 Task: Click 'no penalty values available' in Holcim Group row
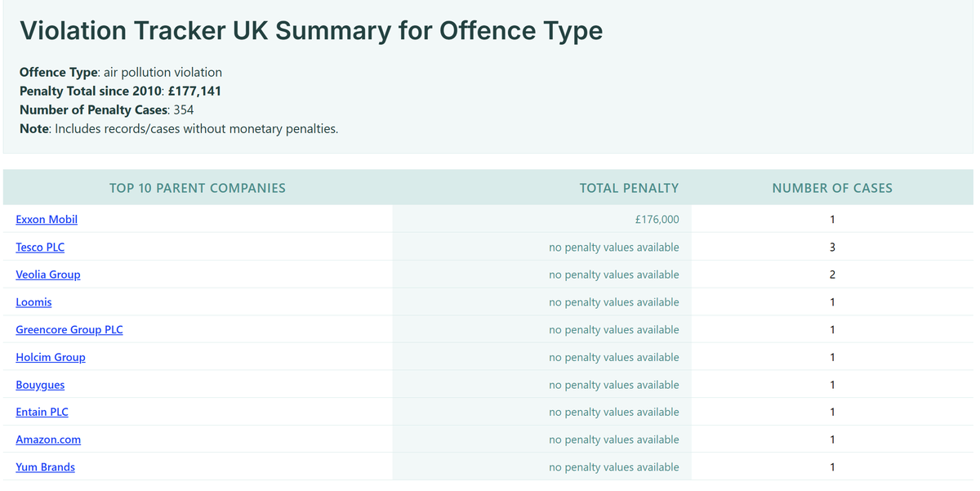coord(614,357)
